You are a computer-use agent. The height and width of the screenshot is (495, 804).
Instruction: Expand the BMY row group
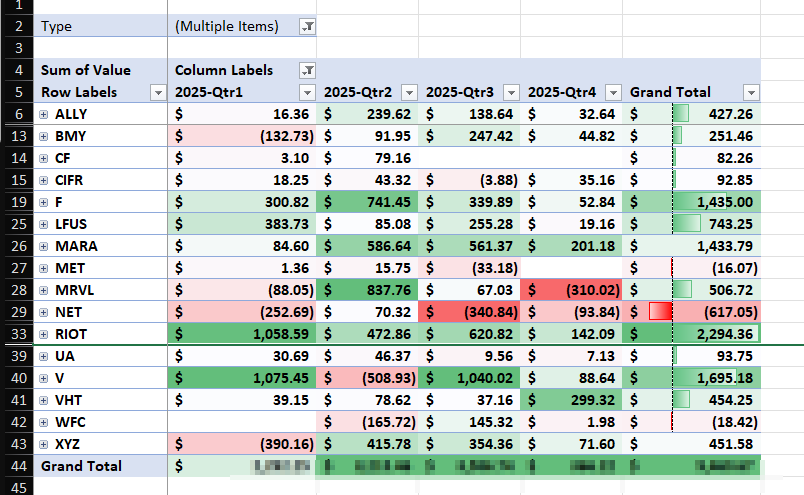point(44,136)
